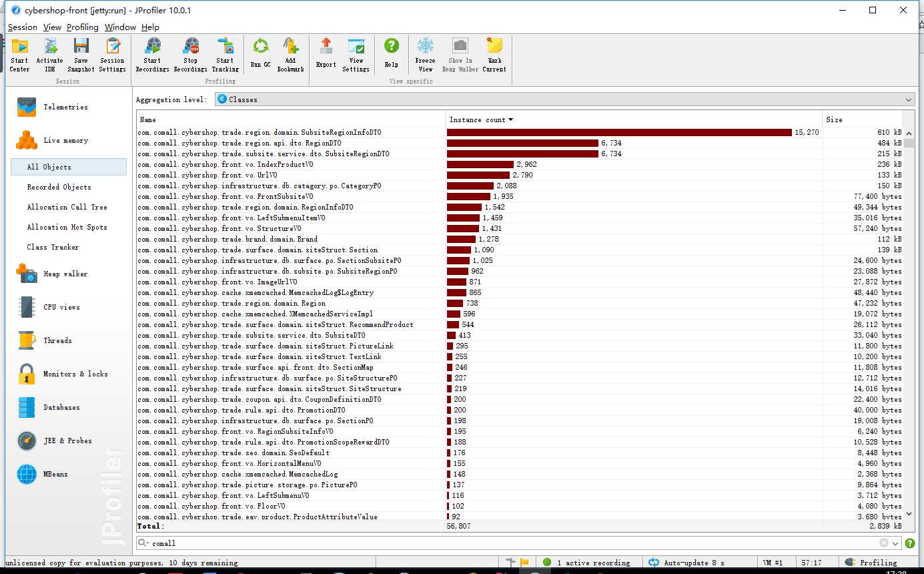
Task: Open Session Settings
Action: (113, 55)
